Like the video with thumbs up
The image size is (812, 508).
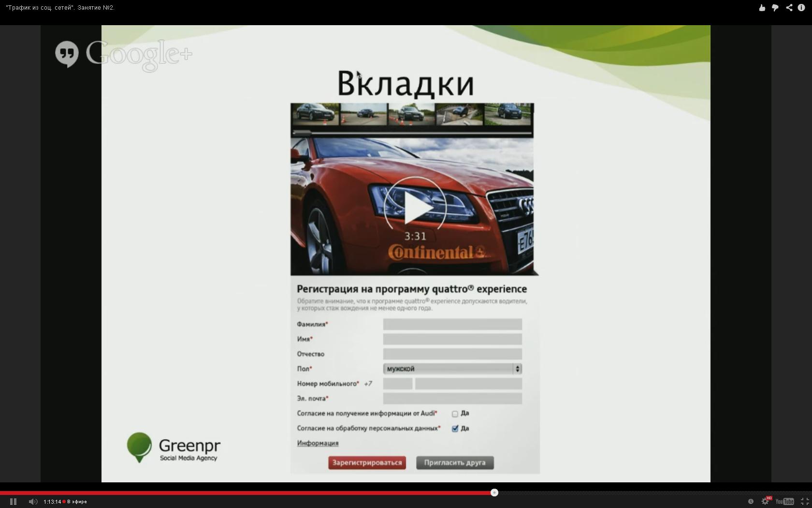click(762, 8)
